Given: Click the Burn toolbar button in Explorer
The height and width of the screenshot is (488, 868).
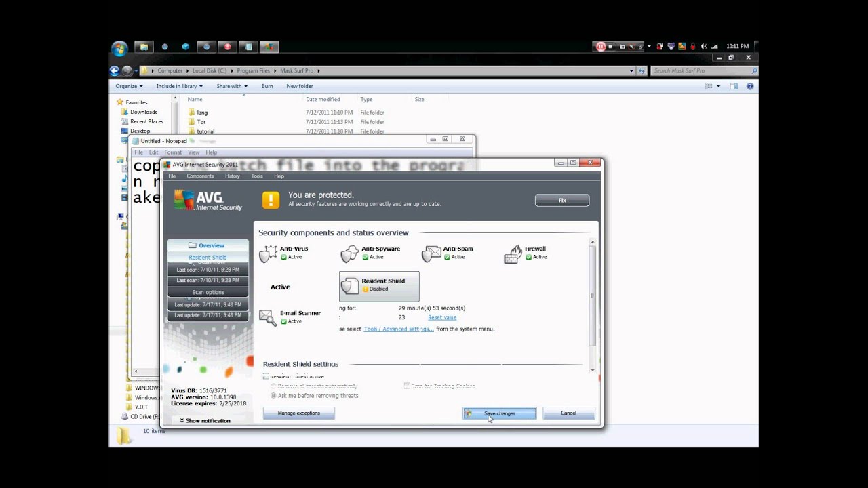Looking at the screenshot, I should click(x=267, y=86).
